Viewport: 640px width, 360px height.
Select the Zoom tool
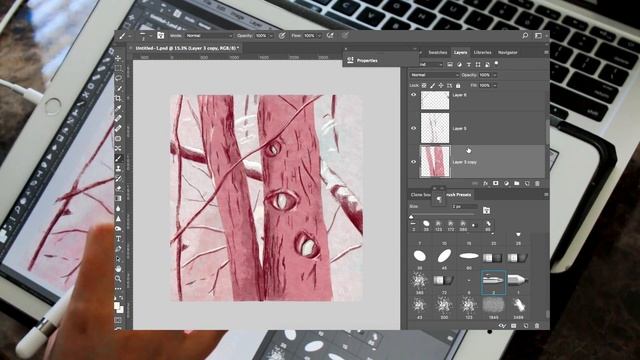tap(118, 279)
